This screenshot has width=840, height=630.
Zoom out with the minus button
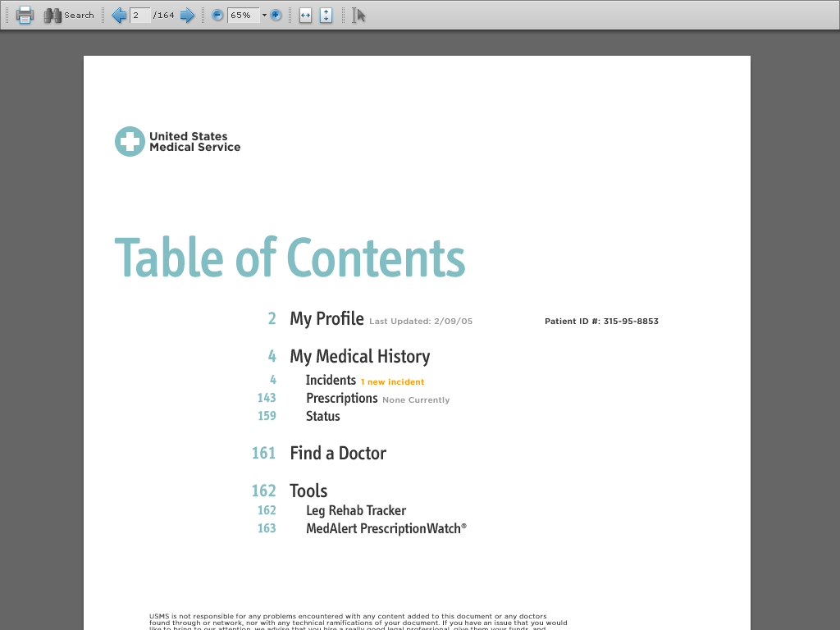217,15
